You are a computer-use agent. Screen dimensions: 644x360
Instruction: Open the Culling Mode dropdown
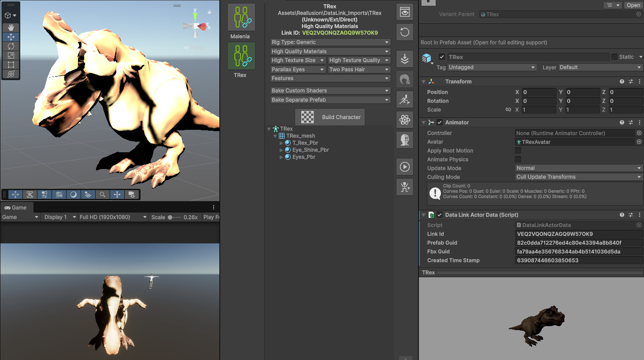(579, 177)
